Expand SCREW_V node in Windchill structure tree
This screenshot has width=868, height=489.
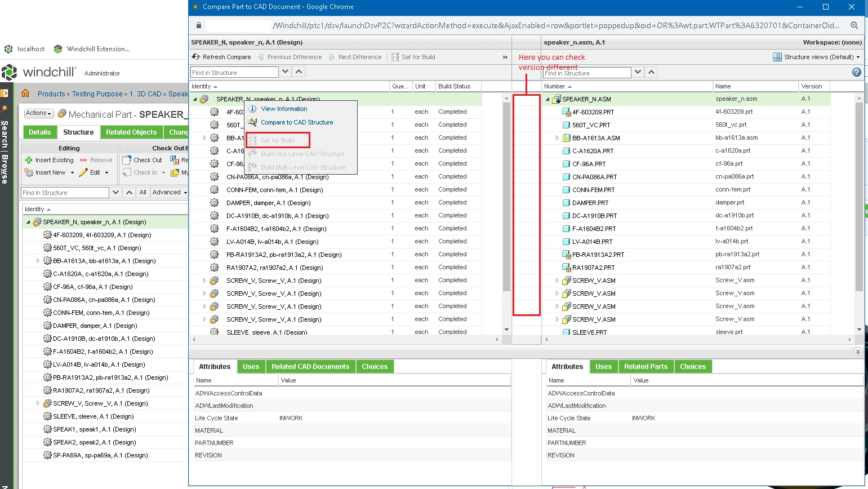coord(38,403)
